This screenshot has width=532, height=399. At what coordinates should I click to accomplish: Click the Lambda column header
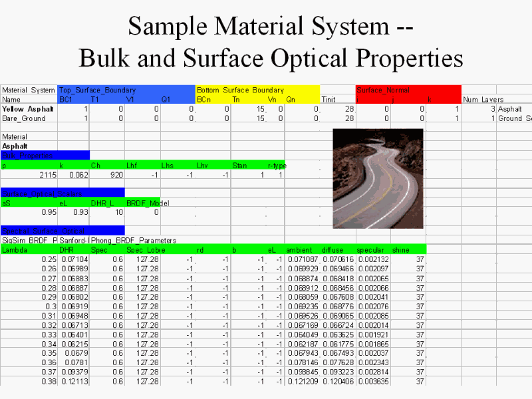point(16,250)
